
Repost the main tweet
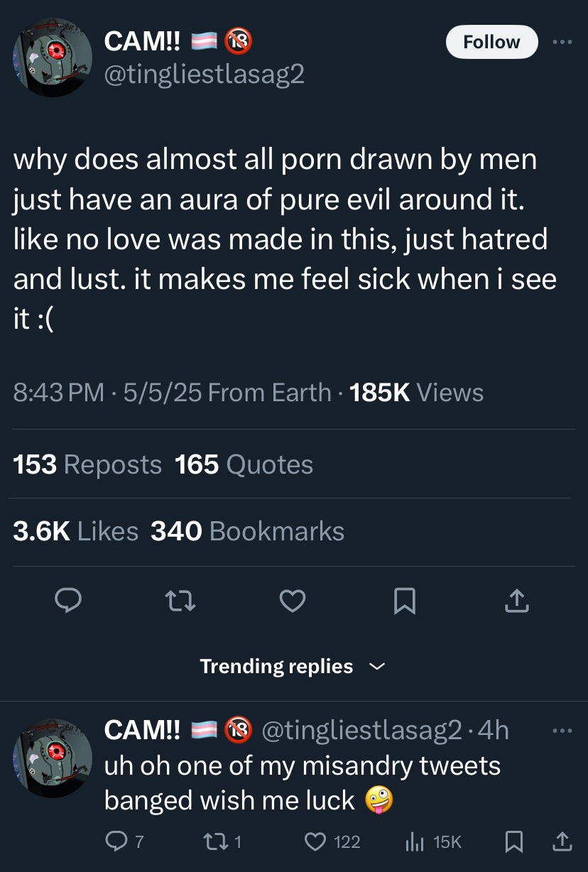coord(180,602)
